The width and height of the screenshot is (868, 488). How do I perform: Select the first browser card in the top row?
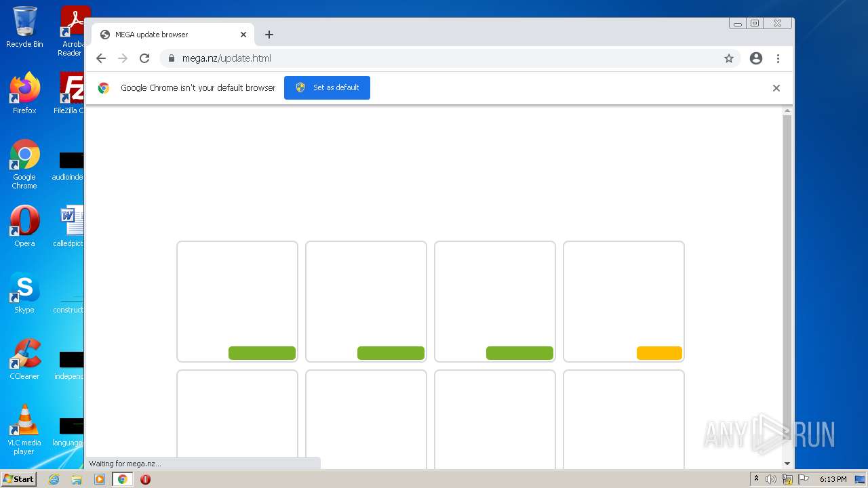click(x=237, y=302)
